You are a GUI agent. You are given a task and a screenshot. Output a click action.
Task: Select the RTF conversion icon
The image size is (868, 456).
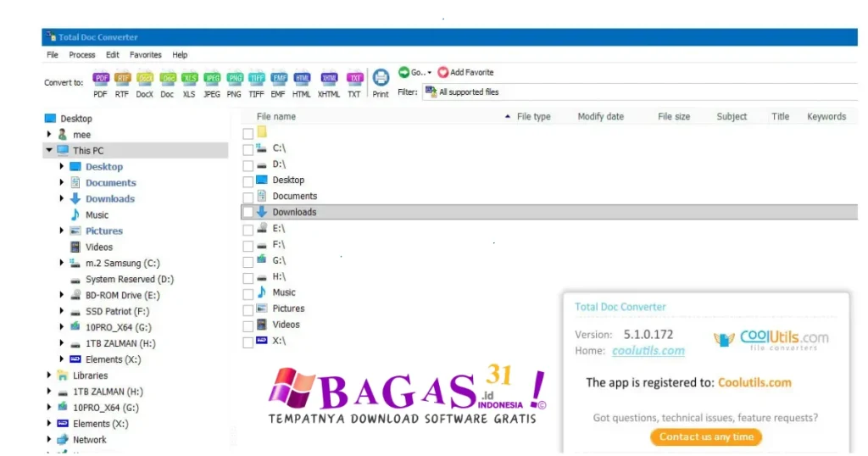(122, 79)
